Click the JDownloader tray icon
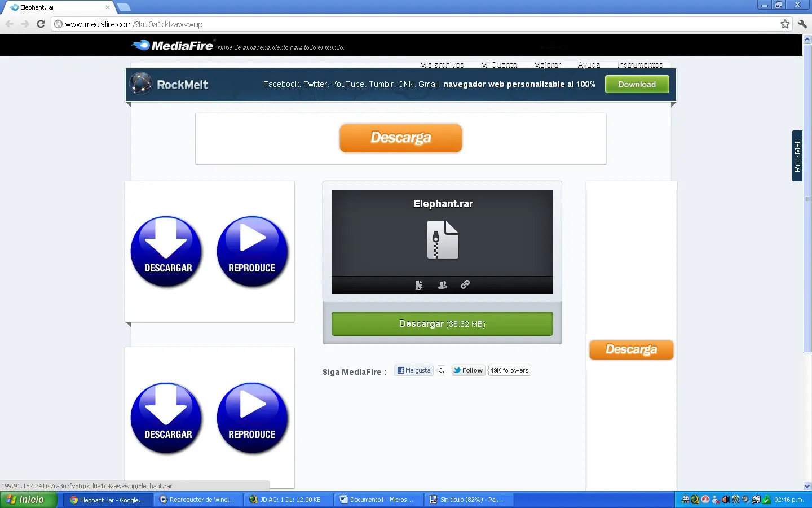812x508 pixels. point(695,500)
